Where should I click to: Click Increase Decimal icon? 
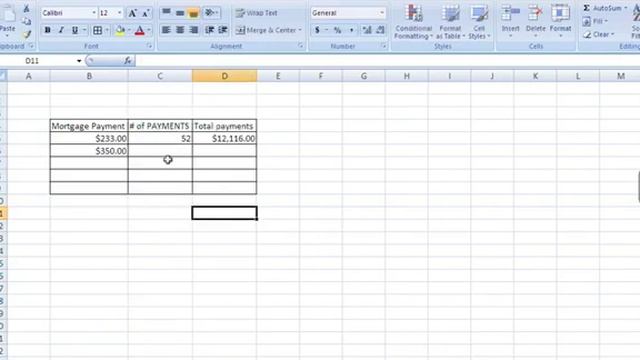tap(367, 30)
